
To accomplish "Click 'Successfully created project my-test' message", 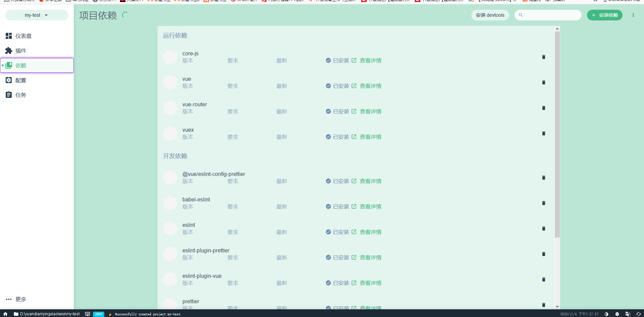I will (148, 314).
